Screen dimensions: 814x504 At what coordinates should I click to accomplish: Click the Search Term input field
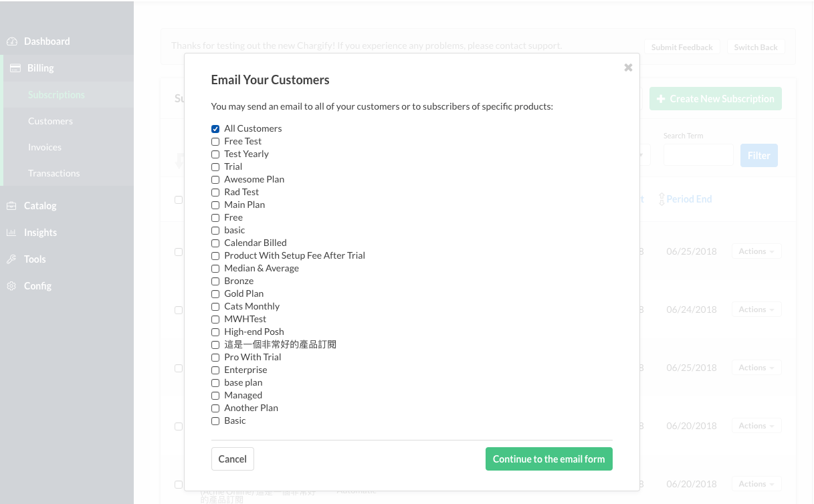[x=698, y=155]
